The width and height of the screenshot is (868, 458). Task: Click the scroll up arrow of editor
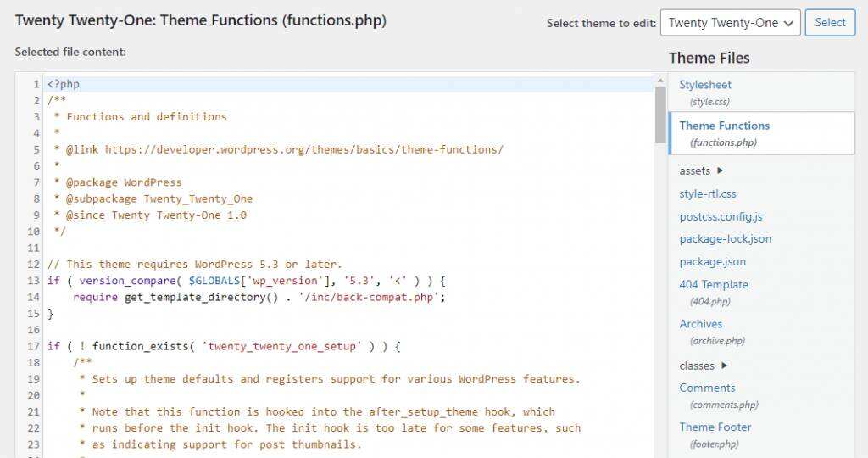tap(659, 81)
